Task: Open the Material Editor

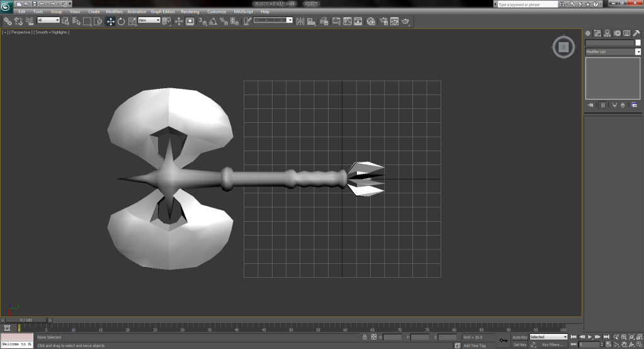Action: [371, 21]
